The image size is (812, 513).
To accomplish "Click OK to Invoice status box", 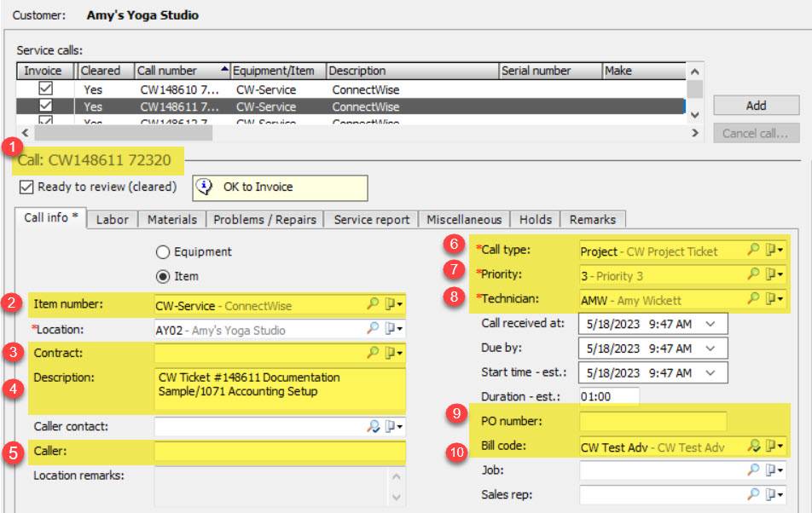I will [x=280, y=187].
